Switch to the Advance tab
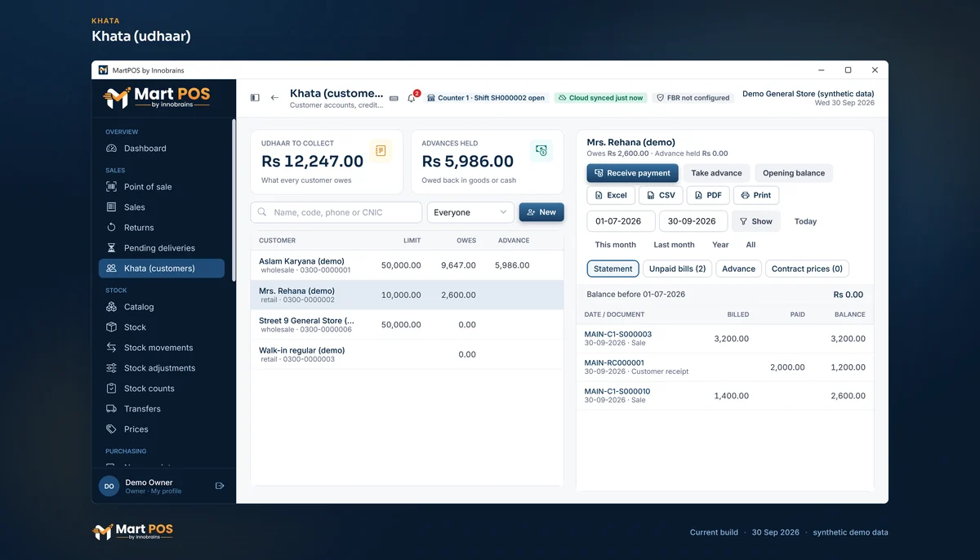This screenshot has height=560, width=980. coord(739,269)
